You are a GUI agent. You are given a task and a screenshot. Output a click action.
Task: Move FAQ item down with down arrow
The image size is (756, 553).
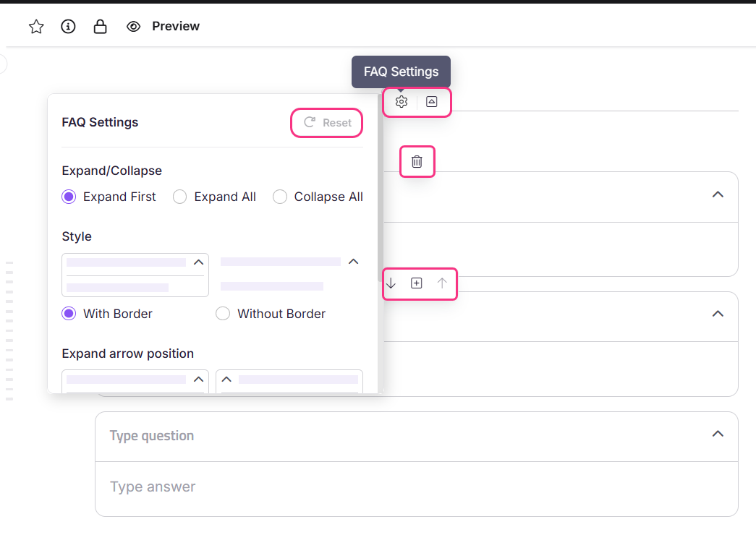point(391,283)
